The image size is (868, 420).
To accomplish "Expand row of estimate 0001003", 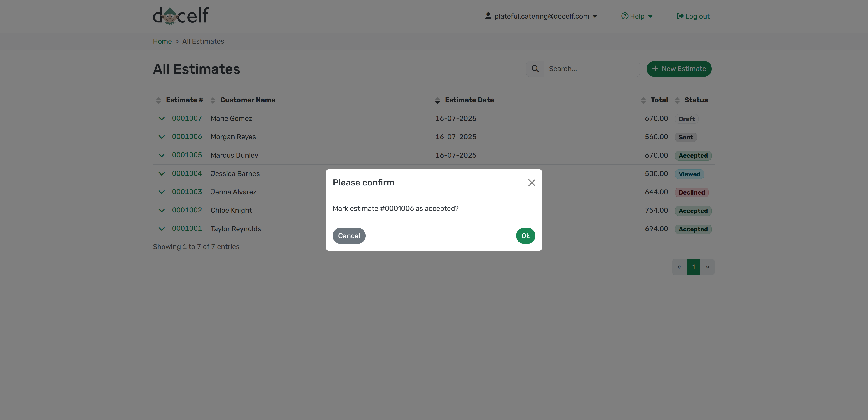I will (x=161, y=192).
